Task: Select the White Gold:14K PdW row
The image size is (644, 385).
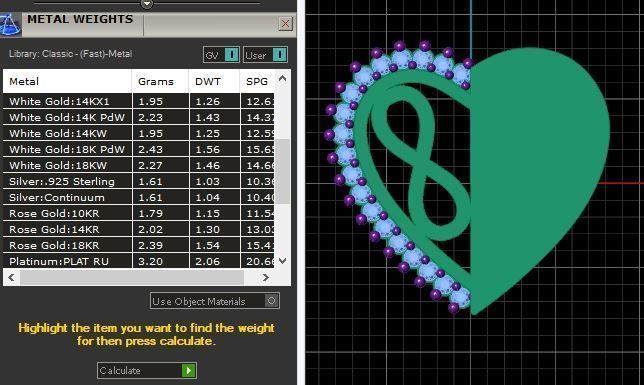Action: click(x=138, y=117)
